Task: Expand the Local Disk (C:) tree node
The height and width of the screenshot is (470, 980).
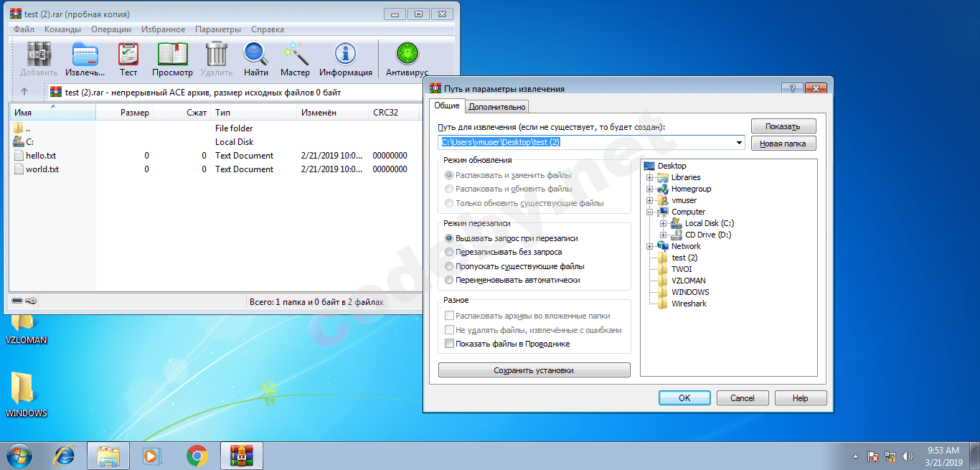Action: click(x=664, y=223)
